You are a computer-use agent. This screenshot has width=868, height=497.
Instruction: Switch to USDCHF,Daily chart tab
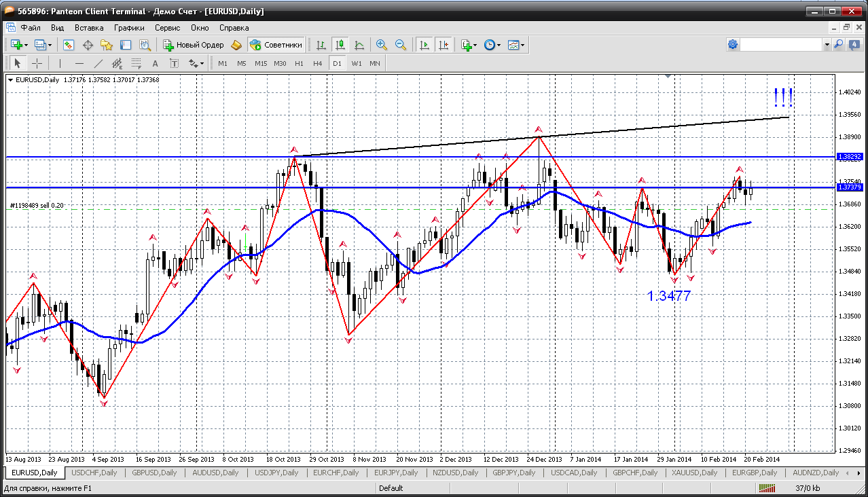pyautogui.click(x=94, y=473)
